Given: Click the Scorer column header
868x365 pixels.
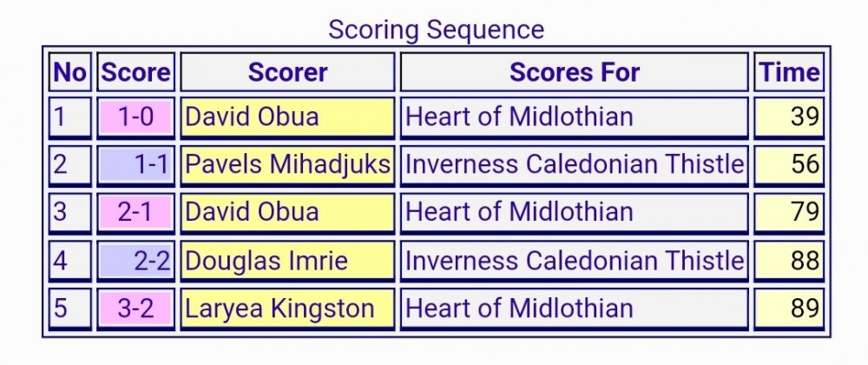Looking at the screenshot, I should point(287,72).
